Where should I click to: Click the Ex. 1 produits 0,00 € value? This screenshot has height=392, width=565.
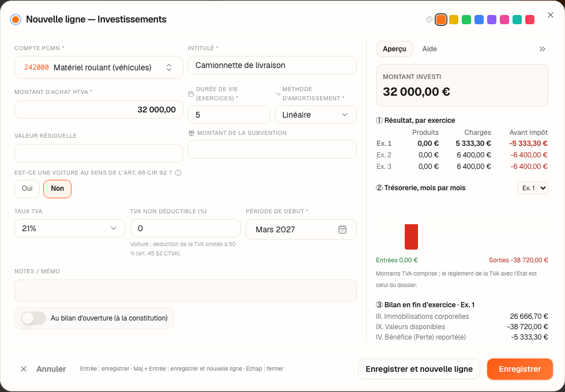(428, 144)
